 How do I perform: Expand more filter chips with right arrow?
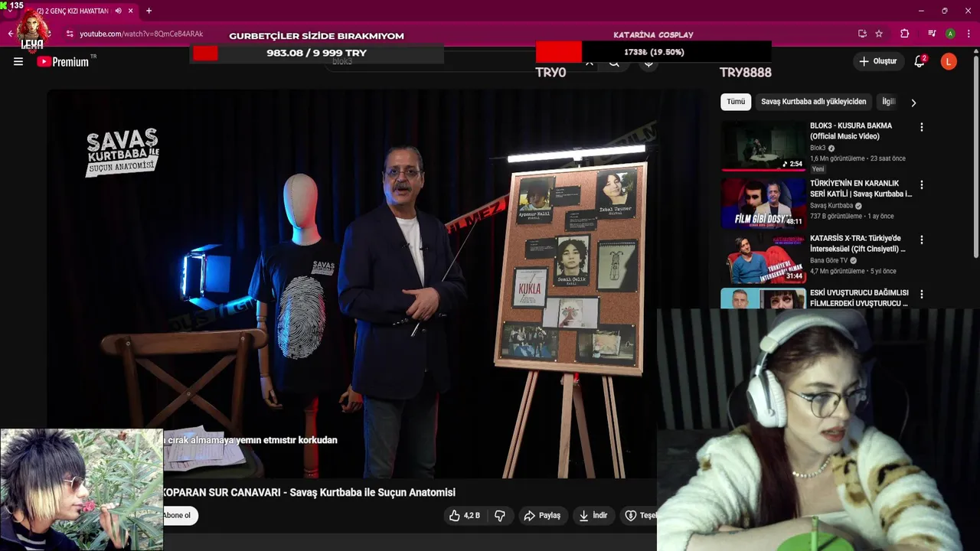pos(913,103)
